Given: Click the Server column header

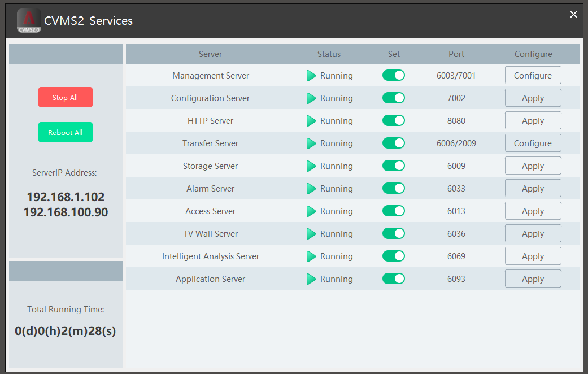Looking at the screenshot, I should [x=210, y=54].
